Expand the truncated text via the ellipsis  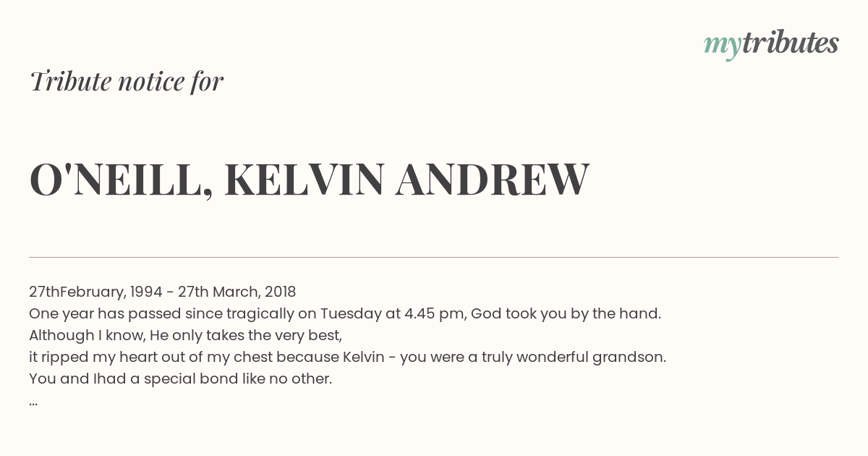pyautogui.click(x=33, y=402)
